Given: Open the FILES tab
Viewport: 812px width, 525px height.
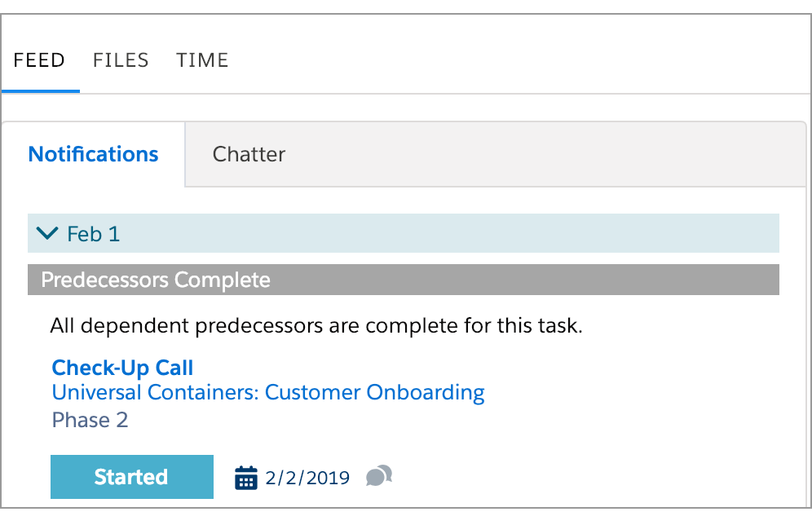Looking at the screenshot, I should click(x=121, y=60).
